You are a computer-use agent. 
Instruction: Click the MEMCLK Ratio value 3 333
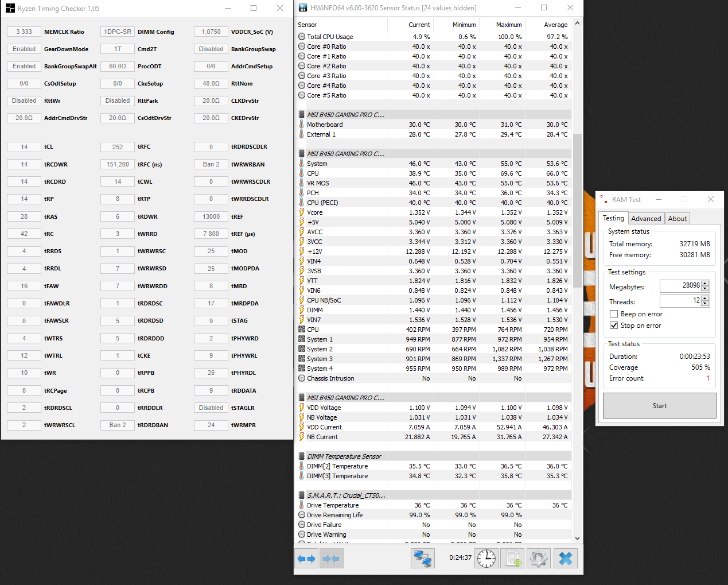click(24, 32)
